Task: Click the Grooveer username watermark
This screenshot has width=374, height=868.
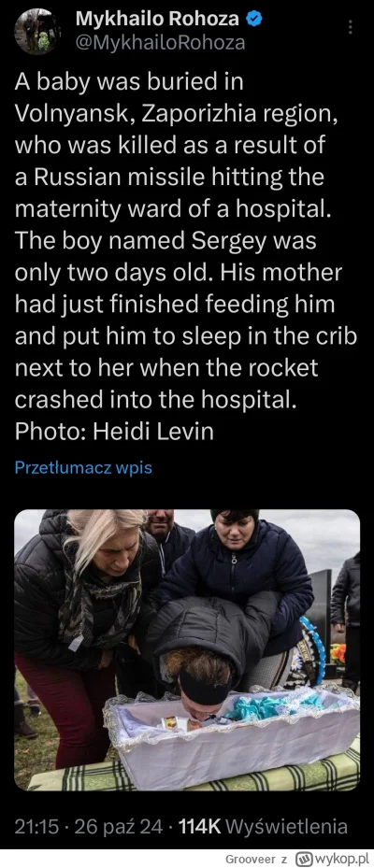Action: pos(252,860)
